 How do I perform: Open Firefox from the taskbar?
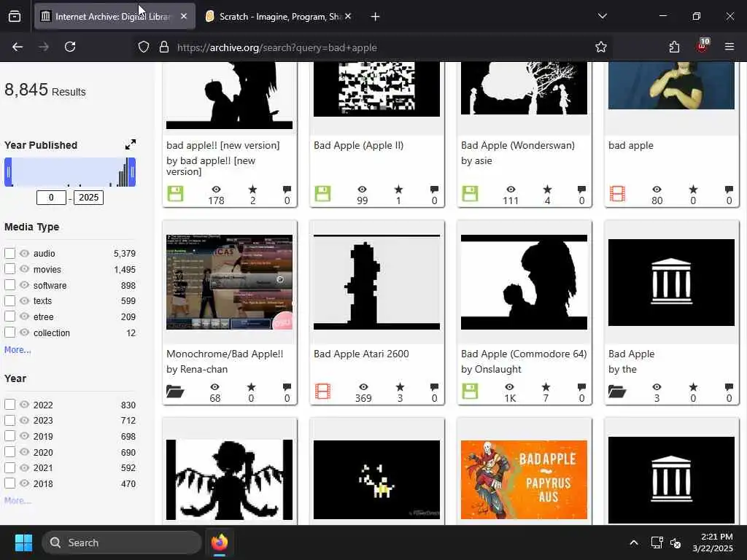[x=220, y=542]
